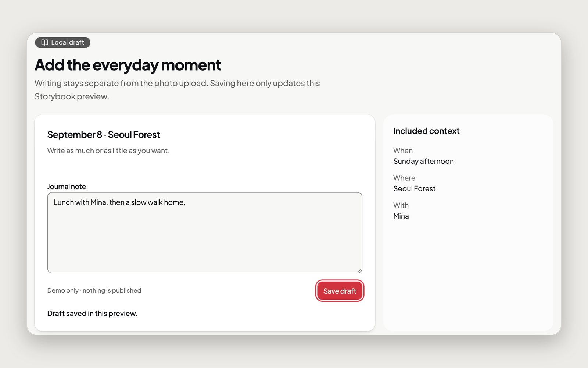Click the Included context panel heading
Image resolution: width=588 pixels, height=368 pixels.
click(x=426, y=131)
